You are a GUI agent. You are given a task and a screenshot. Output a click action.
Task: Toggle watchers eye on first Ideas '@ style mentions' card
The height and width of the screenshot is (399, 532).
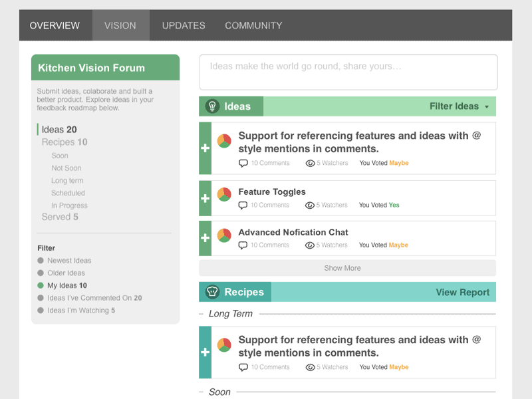(311, 163)
